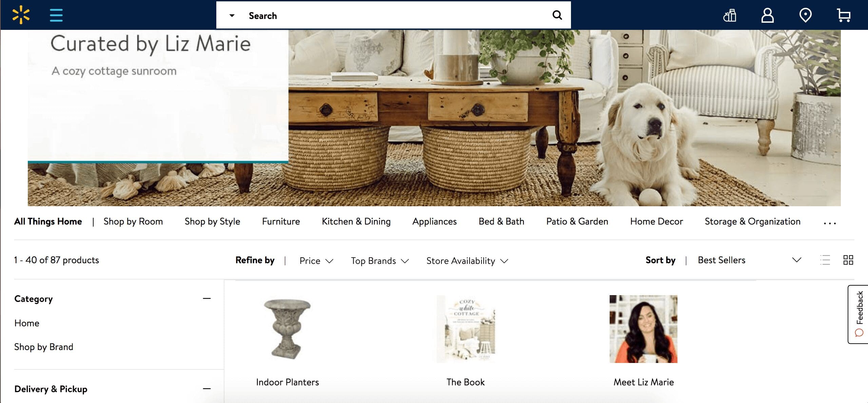Open the Furniture menu item
The width and height of the screenshot is (868, 403).
[x=281, y=222]
